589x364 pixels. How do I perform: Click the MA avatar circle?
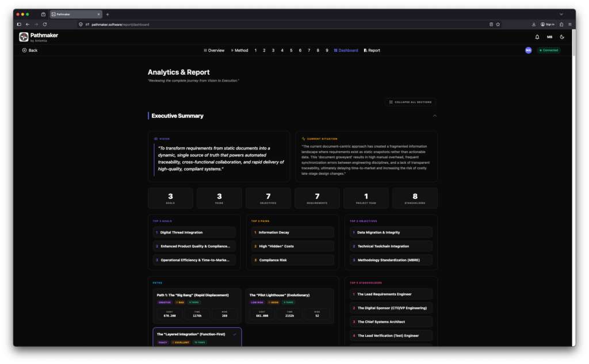click(528, 51)
